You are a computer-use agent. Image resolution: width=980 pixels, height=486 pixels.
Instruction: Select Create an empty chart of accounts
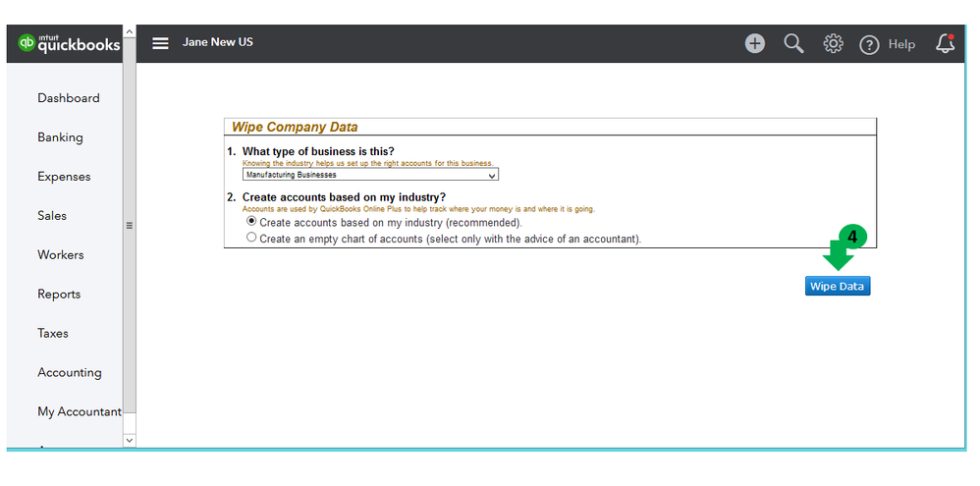[x=252, y=238]
